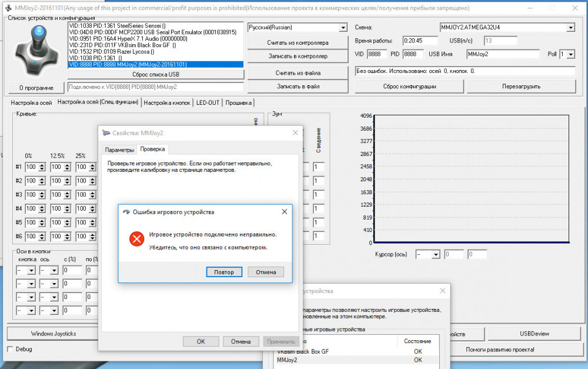Open the Параметры tab in Свойства window
The height and width of the screenshot is (369, 588).
coord(119,149)
